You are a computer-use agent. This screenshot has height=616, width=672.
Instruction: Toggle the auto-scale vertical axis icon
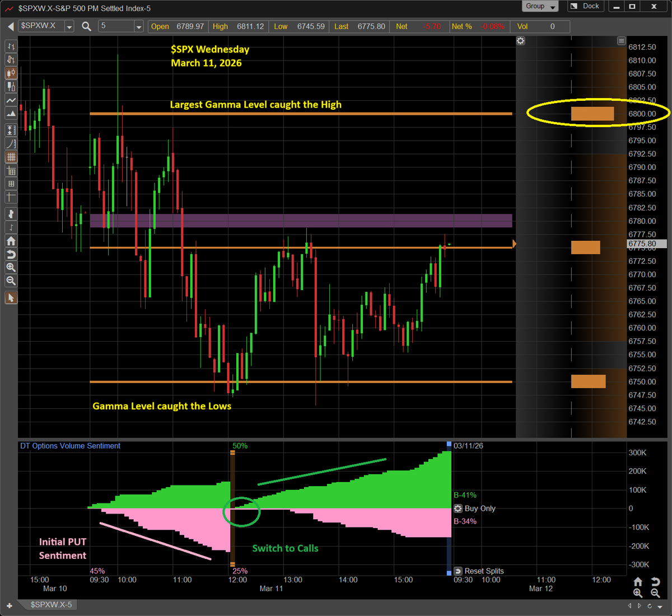[11, 130]
